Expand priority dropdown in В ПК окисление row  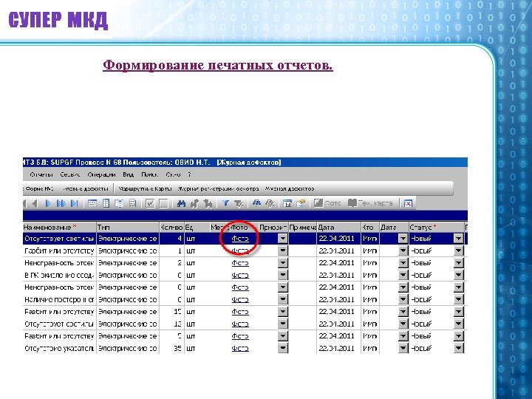coord(282,275)
